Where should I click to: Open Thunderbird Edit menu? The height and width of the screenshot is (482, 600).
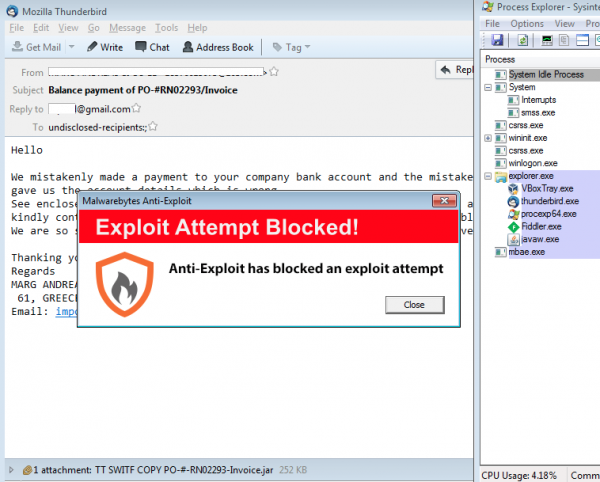(x=41, y=28)
